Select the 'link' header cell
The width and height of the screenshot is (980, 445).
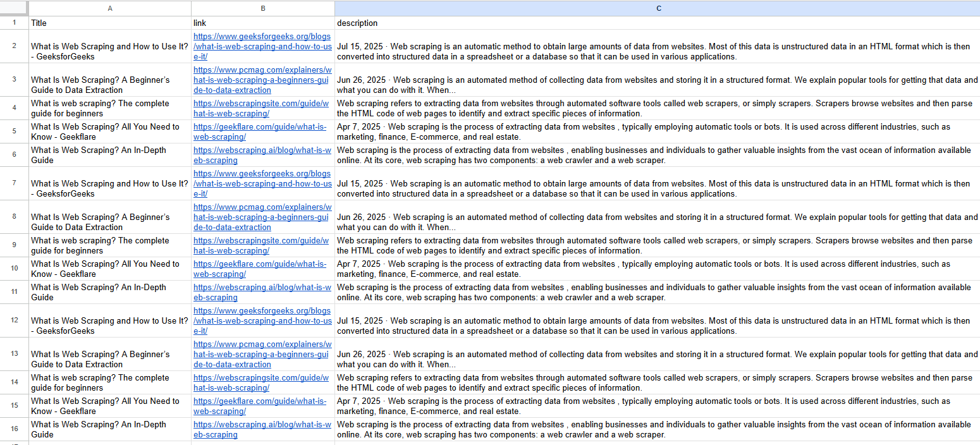[263, 23]
